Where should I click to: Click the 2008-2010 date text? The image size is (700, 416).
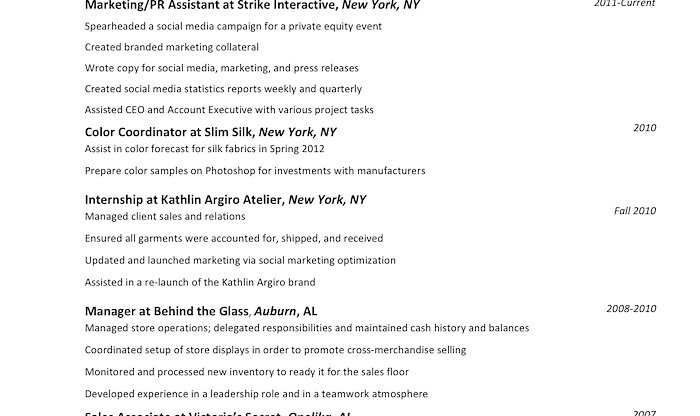(631, 308)
